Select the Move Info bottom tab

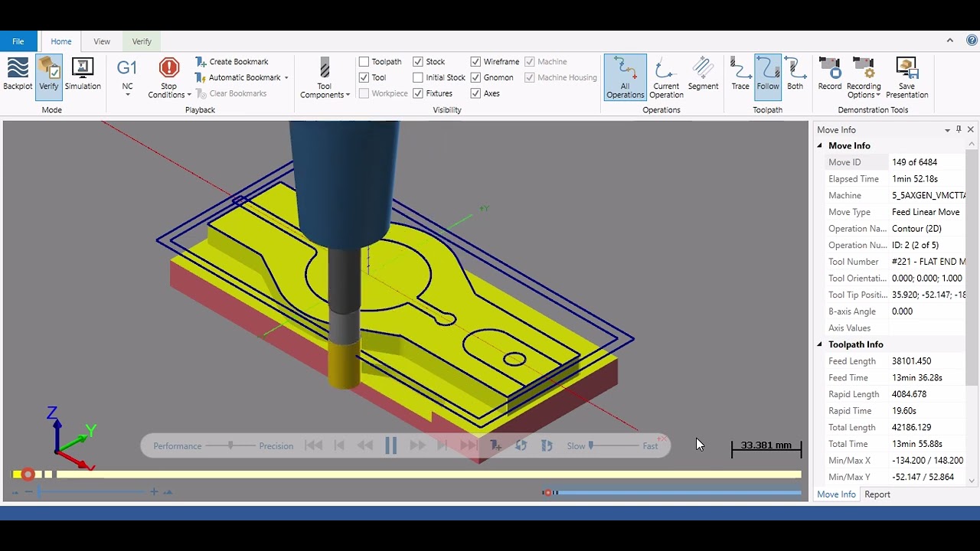836,494
